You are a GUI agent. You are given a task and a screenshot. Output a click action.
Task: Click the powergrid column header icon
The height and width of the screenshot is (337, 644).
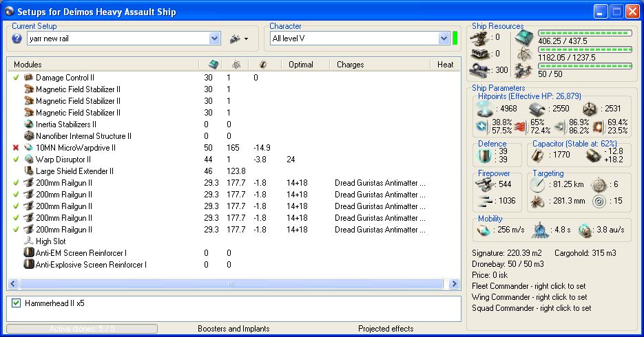tap(236, 65)
